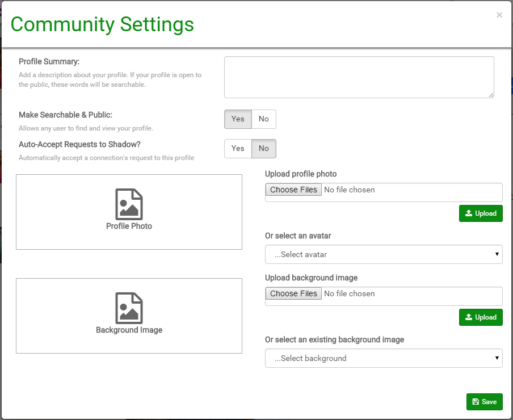
Task: Click the Profile Photo image placeholder icon
Action: (x=129, y=204)
